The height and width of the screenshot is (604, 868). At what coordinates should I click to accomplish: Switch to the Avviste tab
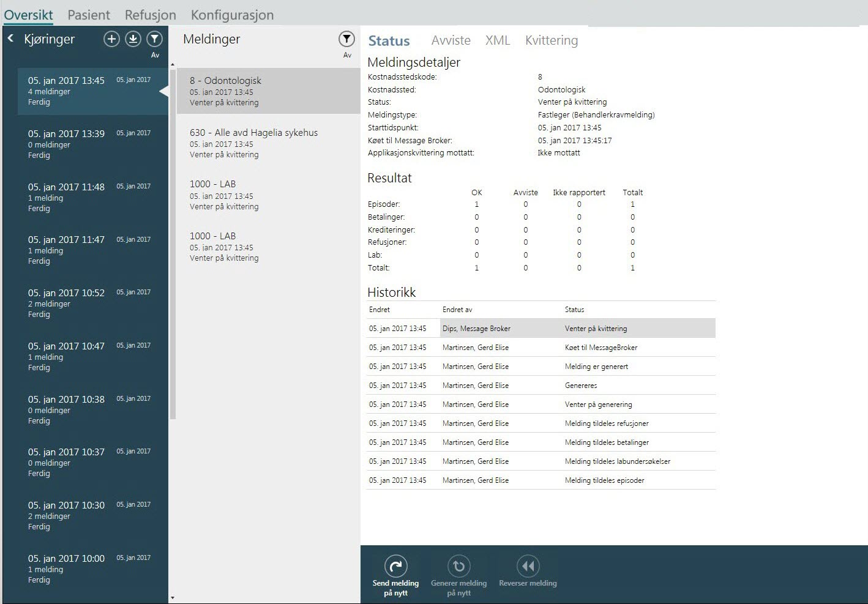pos(451,40)
